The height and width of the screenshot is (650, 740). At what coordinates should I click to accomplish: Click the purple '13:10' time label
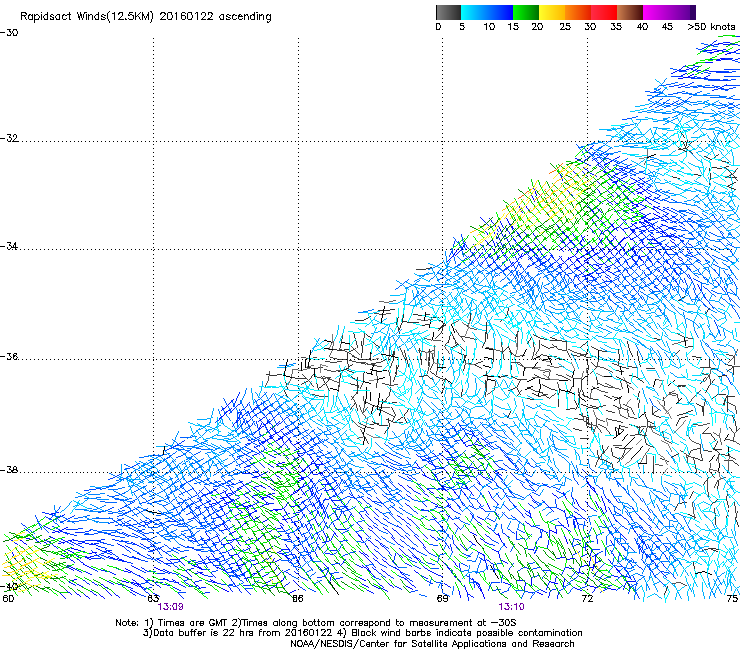[511, 607]
